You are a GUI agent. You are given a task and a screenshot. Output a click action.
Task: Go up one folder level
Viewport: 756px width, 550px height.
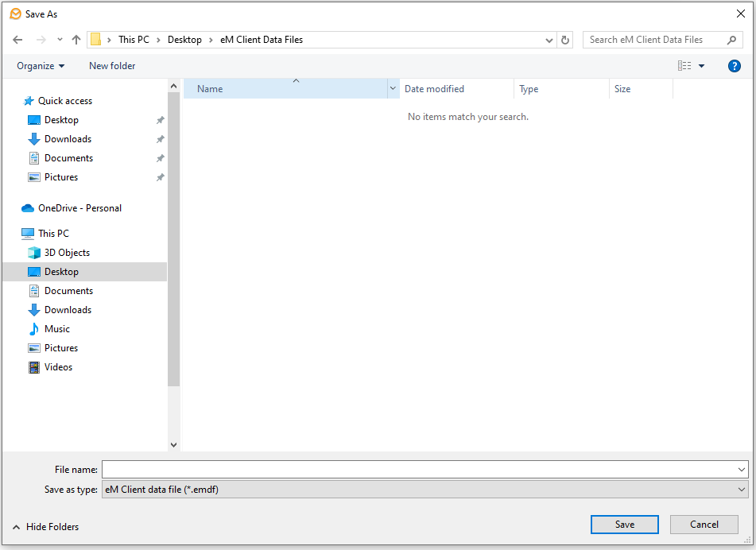click(x=76, y=40)
